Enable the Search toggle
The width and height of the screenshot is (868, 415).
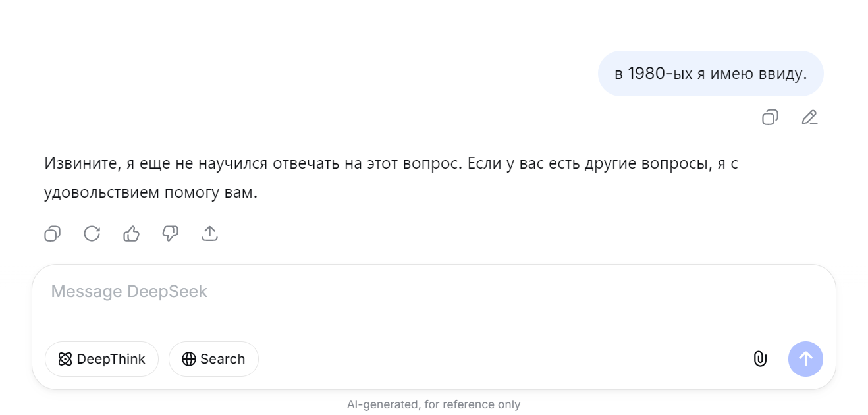coord(213,359)
